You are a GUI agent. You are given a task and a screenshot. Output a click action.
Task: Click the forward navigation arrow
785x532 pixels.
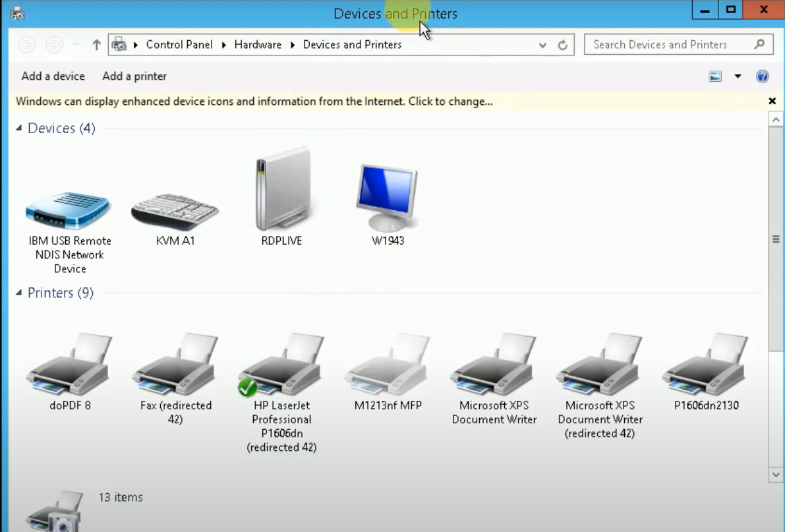click(54, 45)
